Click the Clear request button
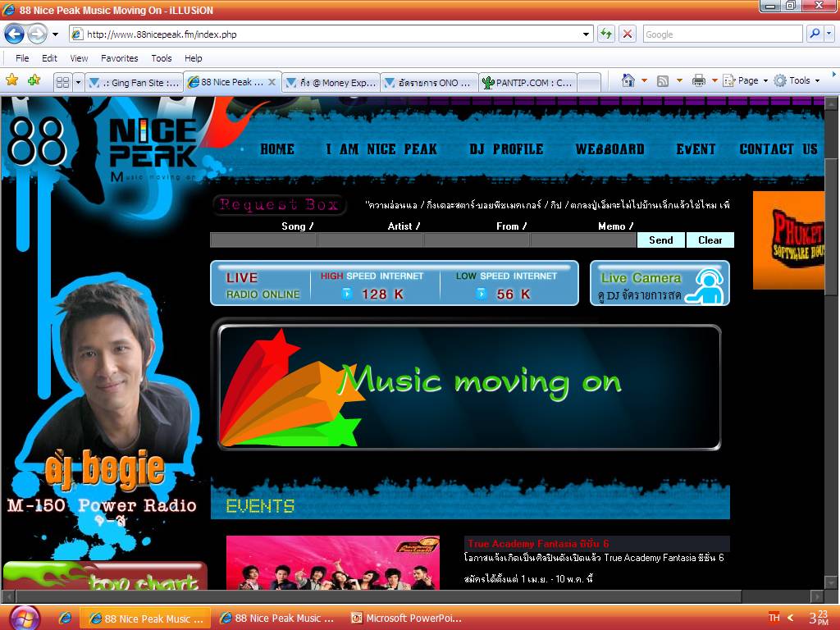Viewport: 840px width, 630px height. 710,240
